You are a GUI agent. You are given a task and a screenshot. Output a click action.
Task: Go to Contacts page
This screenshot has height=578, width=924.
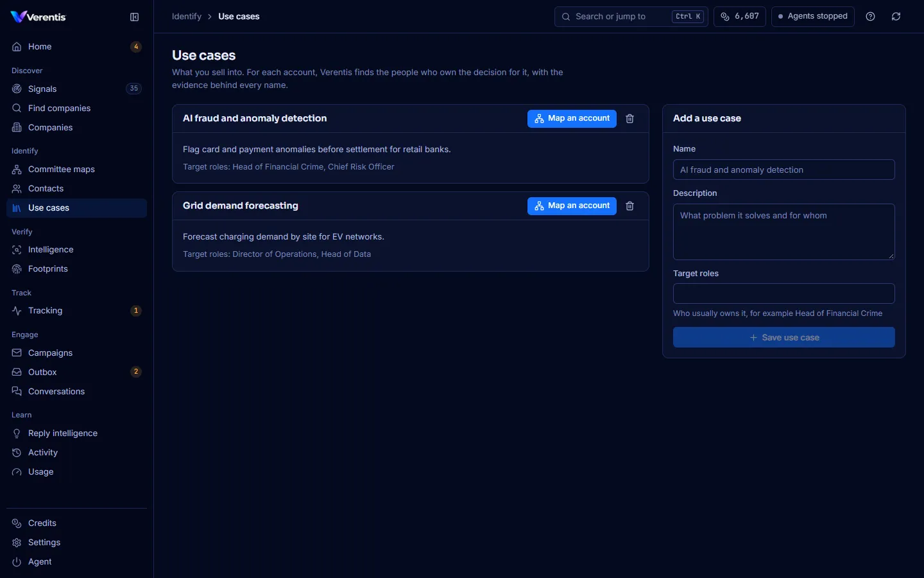coord(76,189)
